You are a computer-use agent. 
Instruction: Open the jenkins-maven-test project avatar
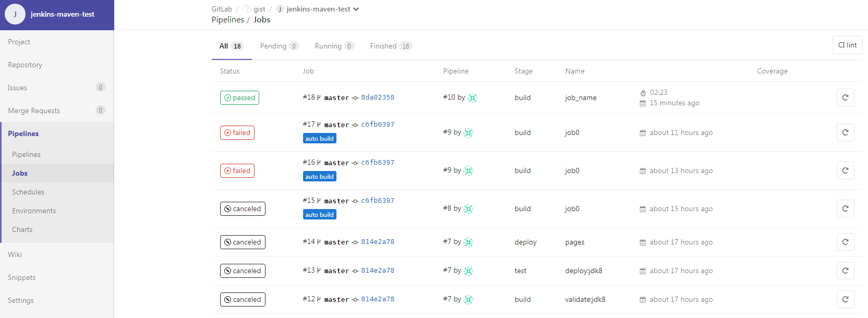[15, 14]
